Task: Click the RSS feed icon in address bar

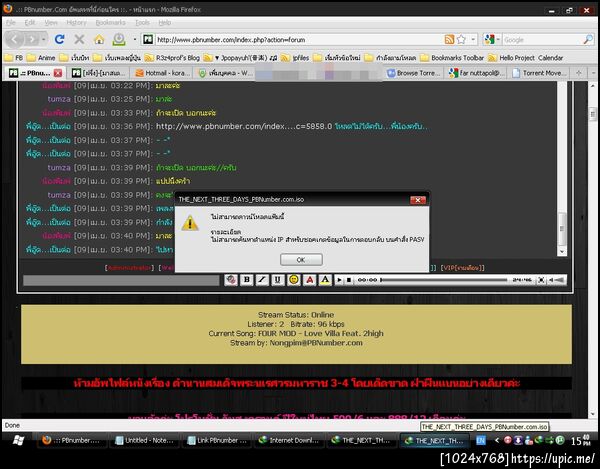Action: click(x=449, y=39)
